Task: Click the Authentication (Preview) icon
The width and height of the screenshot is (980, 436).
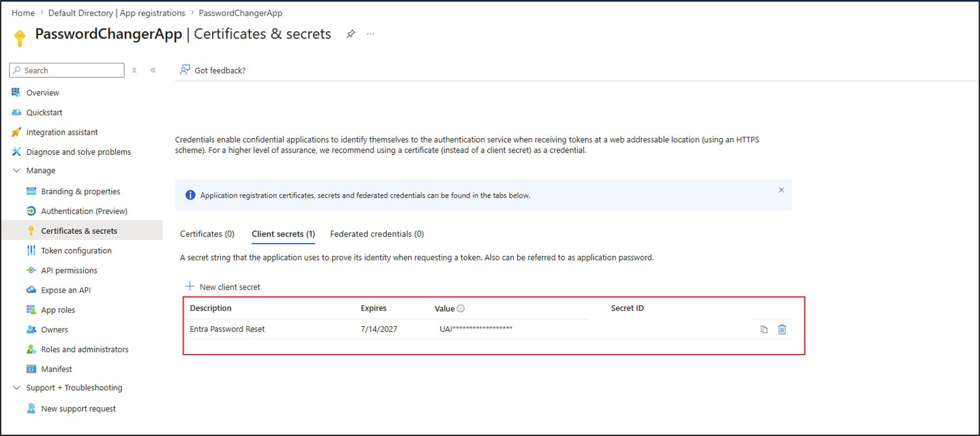Action: pos(31,211)
